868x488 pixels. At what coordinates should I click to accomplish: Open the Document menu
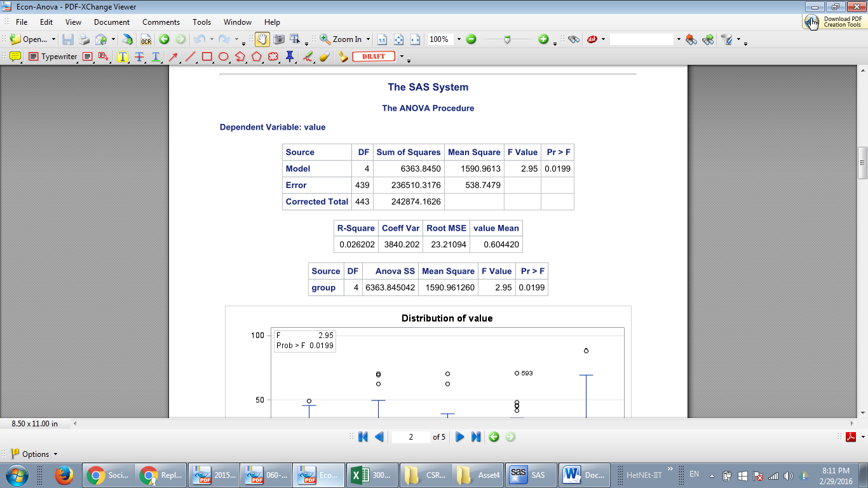(112, 22)
